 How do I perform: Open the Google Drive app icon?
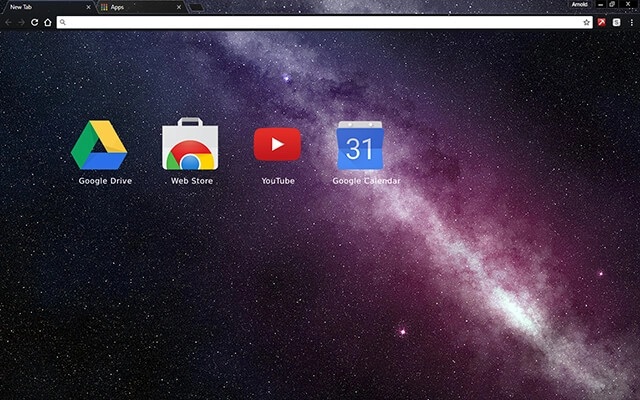pyautogui.click(x=99, y=145)
